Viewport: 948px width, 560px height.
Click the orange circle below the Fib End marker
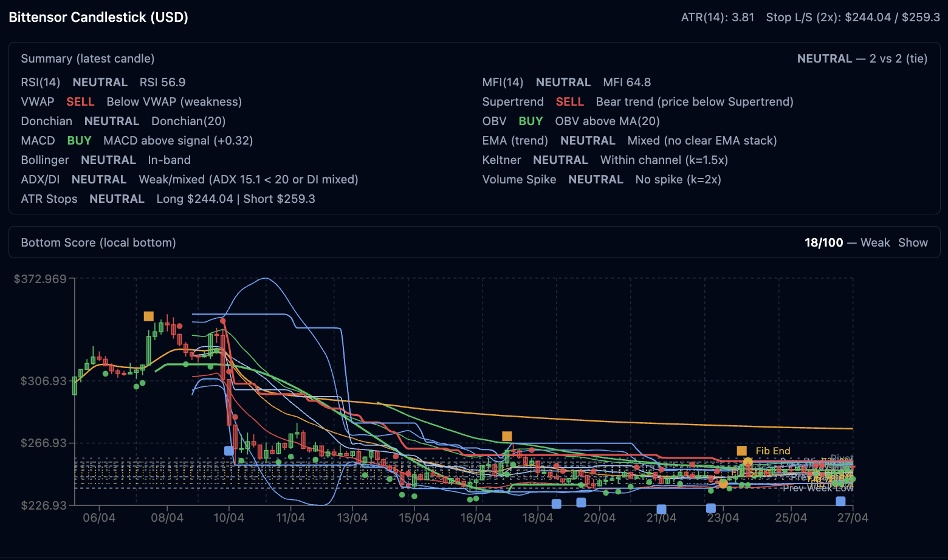point(747,463)
